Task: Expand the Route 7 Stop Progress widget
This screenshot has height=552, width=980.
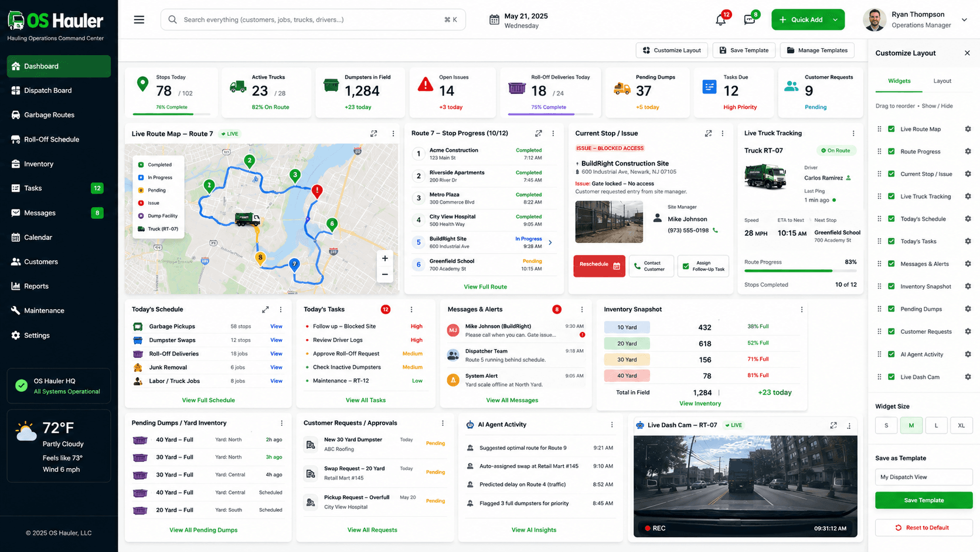Action: pyautogui.click(x=539, y=133)
